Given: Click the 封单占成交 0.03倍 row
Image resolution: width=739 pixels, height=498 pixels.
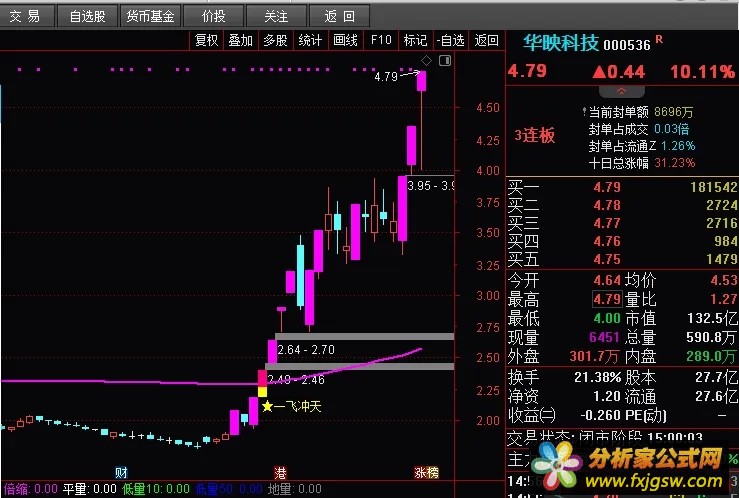Looking at the screenshot, I should click(x=639, y=129).
